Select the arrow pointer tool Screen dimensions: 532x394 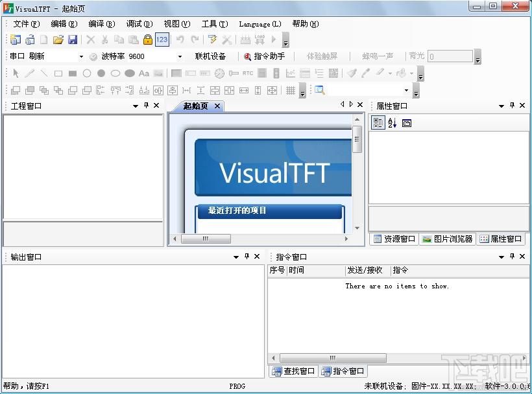point(16,73)
